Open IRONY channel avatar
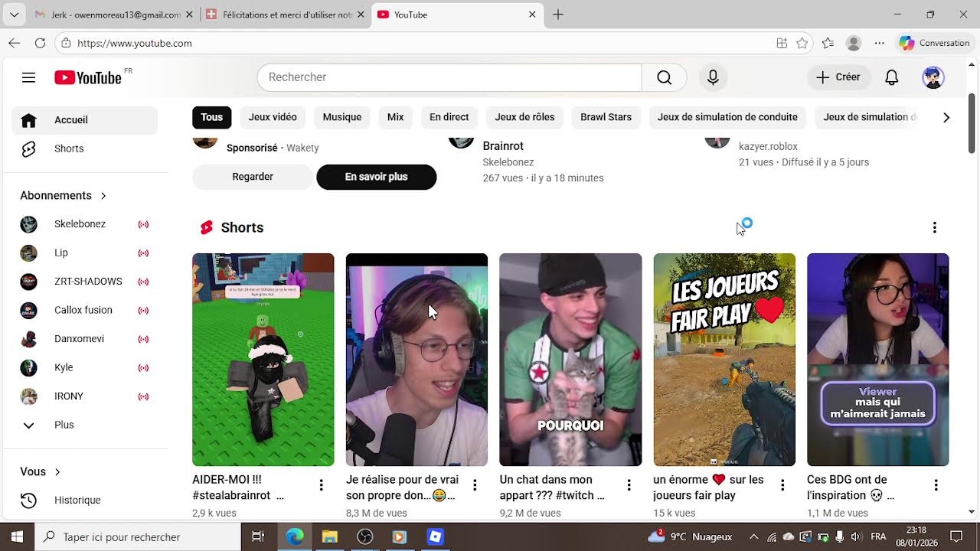This screenshot has height=551, width=980. [28, 396]
